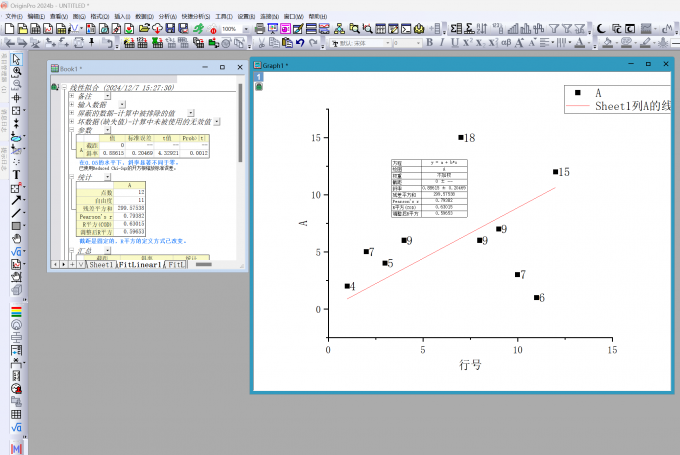Select the Rectangle drawing tool
680x455 pixels.
pyautogui.click(x=16, y=226)
